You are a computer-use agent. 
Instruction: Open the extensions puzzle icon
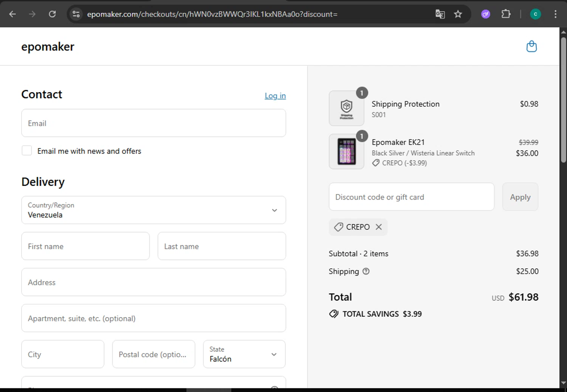click(x=506, y=14)
